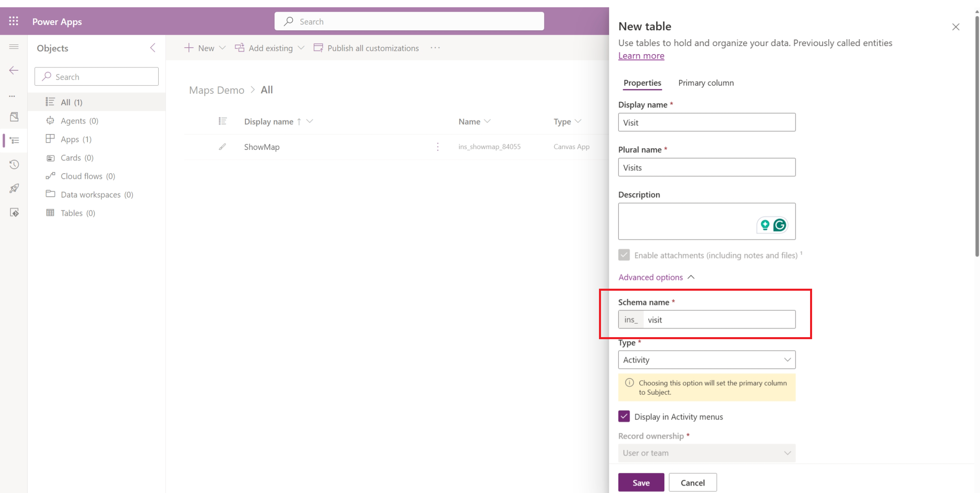
Task: Open the Learn more link
Action: pos(641,56)
